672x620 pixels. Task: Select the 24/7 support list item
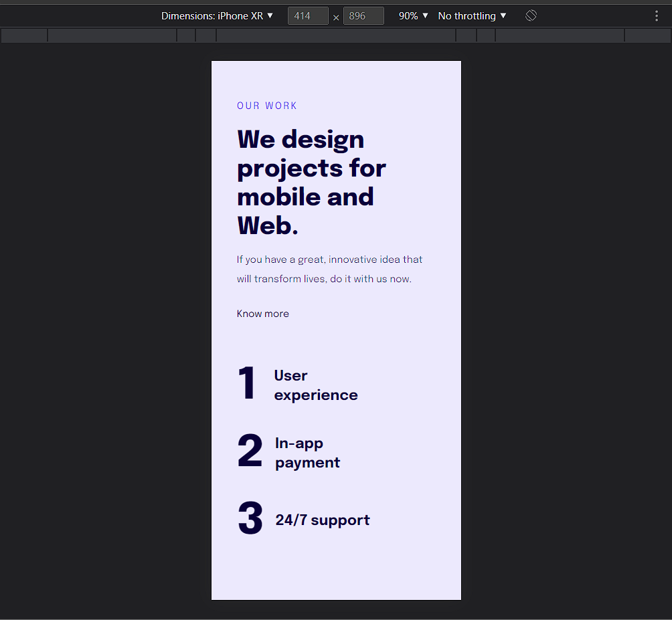pyautogui.click(x=322, y=520)
